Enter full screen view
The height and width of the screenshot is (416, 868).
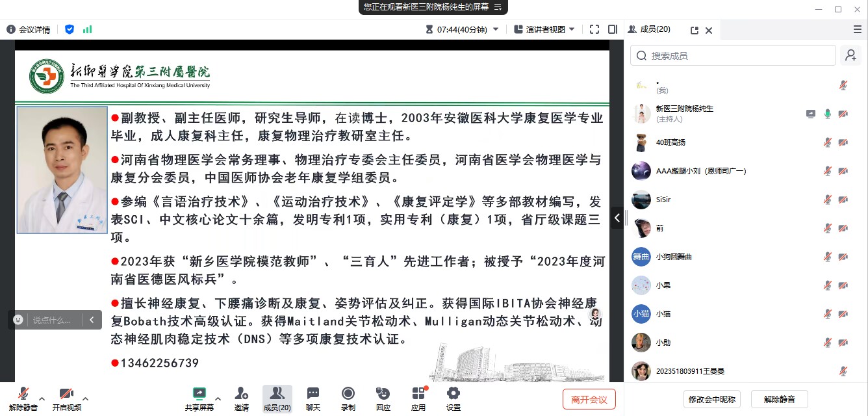click(594, 29)
